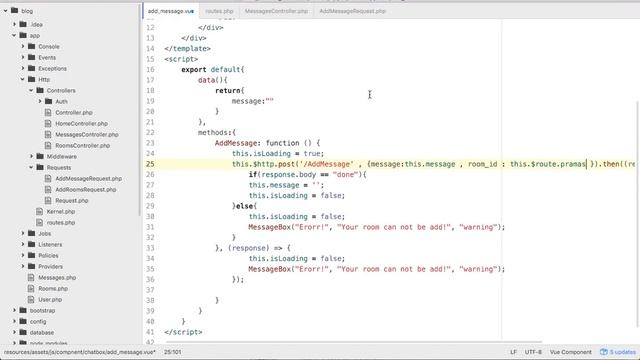Expand the Auth folder arrow

coord(40,101)
